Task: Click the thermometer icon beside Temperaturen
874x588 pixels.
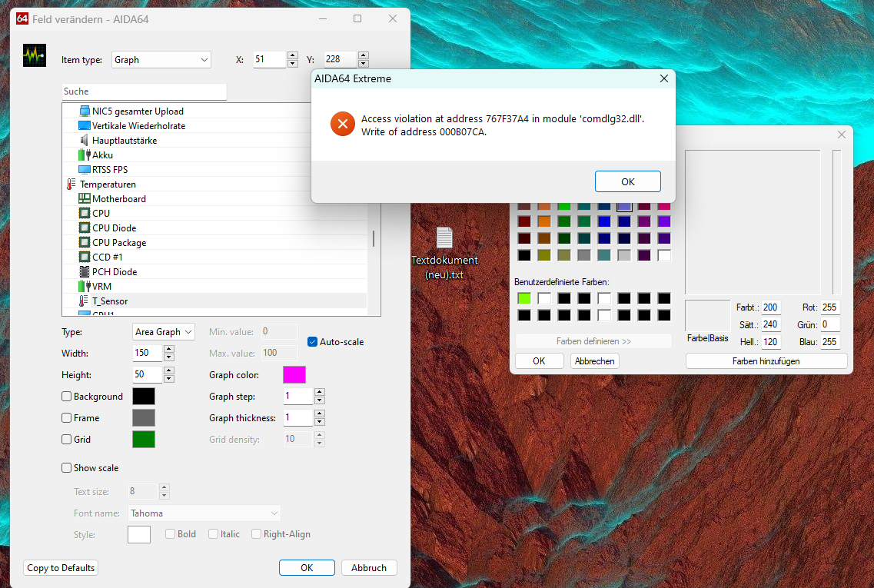Action: 71,184
